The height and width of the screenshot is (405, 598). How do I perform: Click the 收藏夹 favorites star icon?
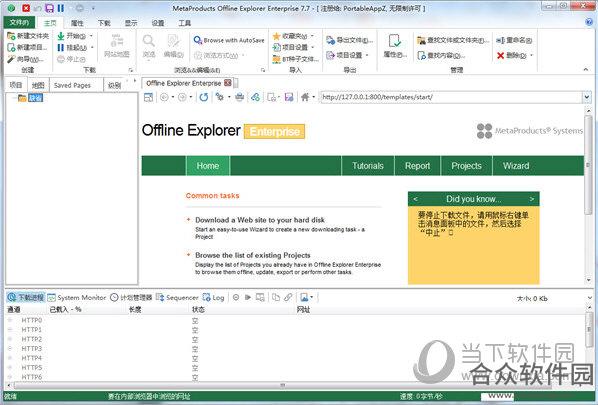tap(276, 36)
